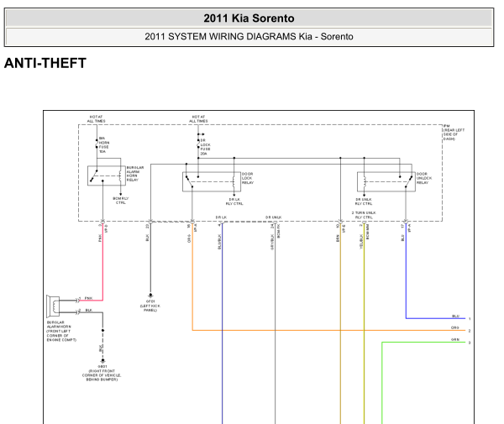The height and width of the screenshot is (424, 504).
Task: Click the "DR UNLK RLY CTRL" label
Action: (x=364, y=202)
